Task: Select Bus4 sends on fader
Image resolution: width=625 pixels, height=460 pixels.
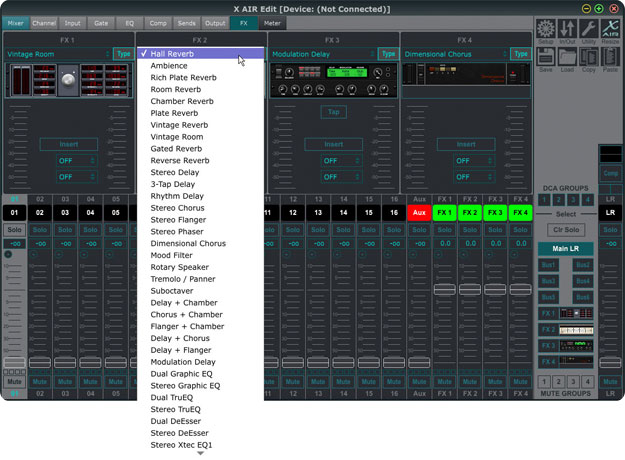Action: [x=583, y=281]
